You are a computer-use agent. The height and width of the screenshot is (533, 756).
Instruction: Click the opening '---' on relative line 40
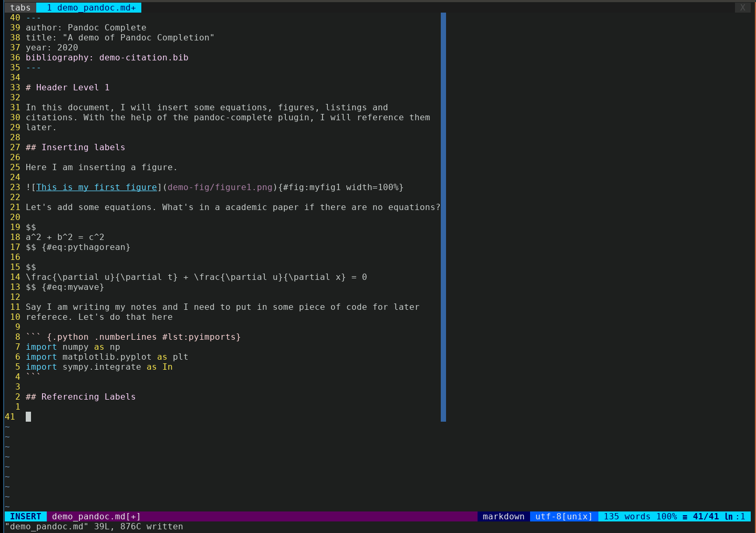[34, 17]
